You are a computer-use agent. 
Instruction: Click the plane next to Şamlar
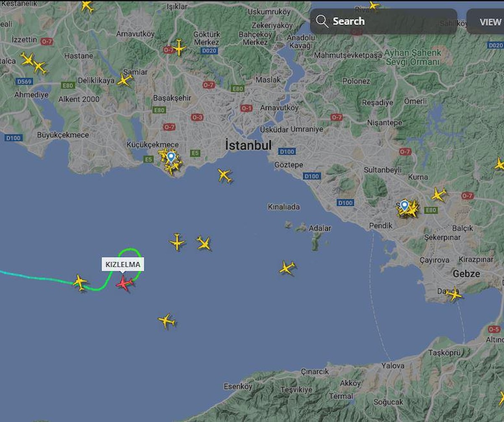click(x=125, y=80)
